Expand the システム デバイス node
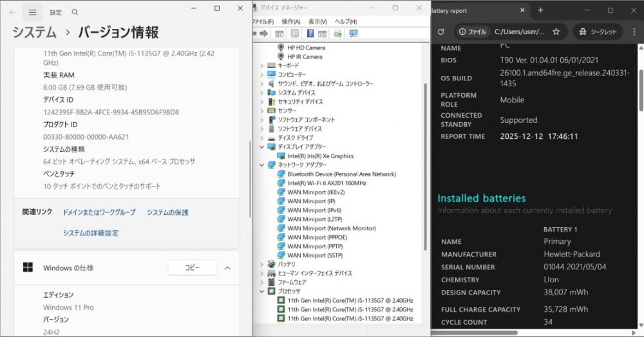Viewport: 644px width, 337px height. (x=261, y=93)
